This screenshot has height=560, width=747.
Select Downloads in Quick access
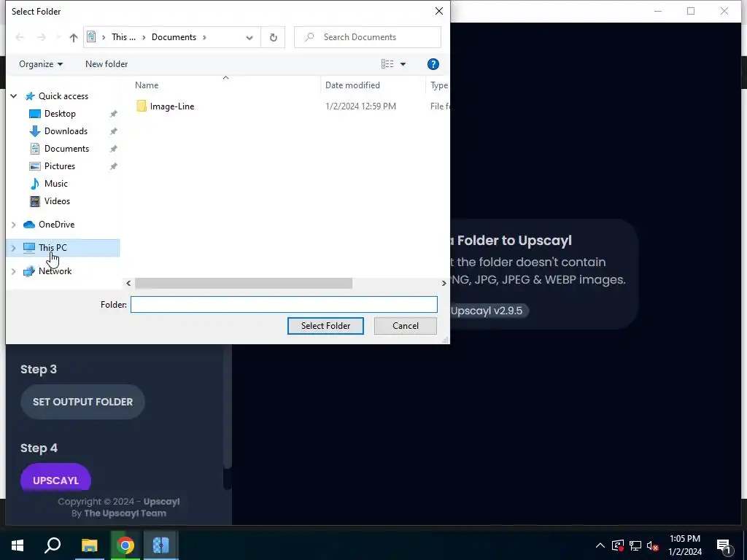tap(66, 131)
